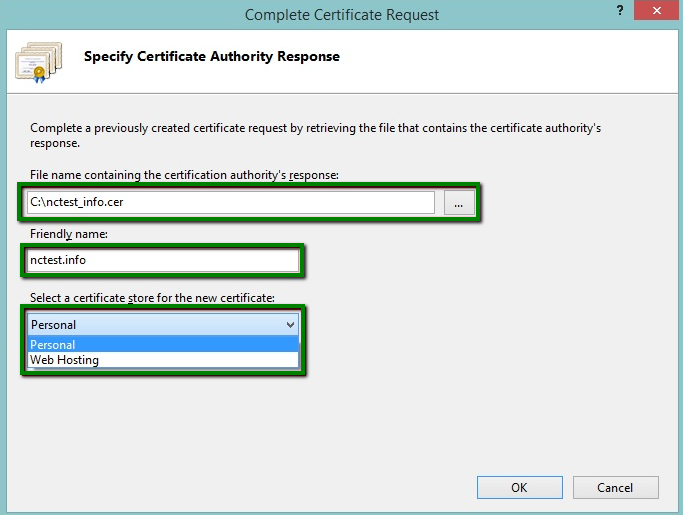Screen dimensions: 683x515
Task: Click the certificate stack icon in header
Action: pyautogui.click(x=39, y=62)
